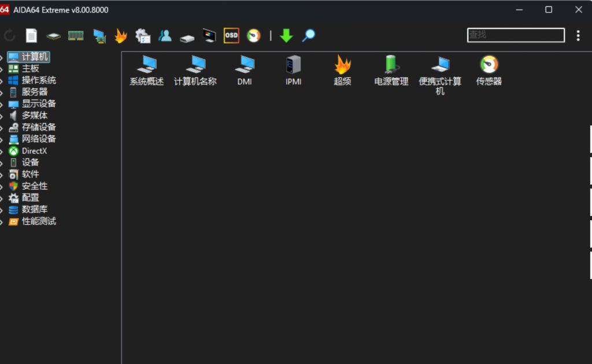This screenshot has height=364, width=592.
Task: Open the report page icon
Action: point(31,36)
